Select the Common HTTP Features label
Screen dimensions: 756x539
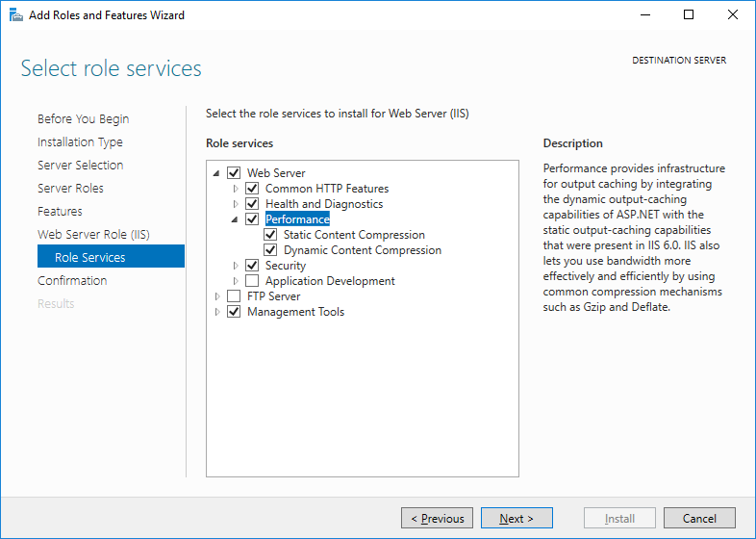pos(327,189)
